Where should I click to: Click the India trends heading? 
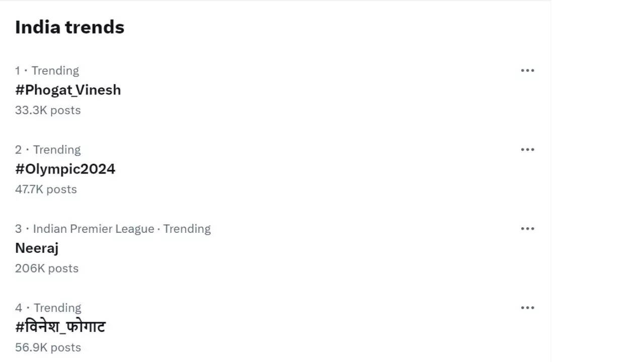[x=69, y=27]
